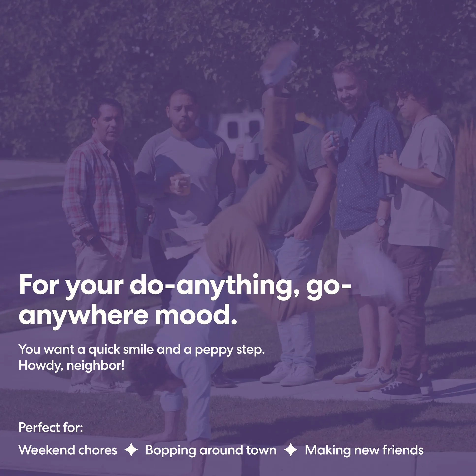Click the Howdy, neighbor! text line
This screenshot has width=476, height=476.
(71, 366)
